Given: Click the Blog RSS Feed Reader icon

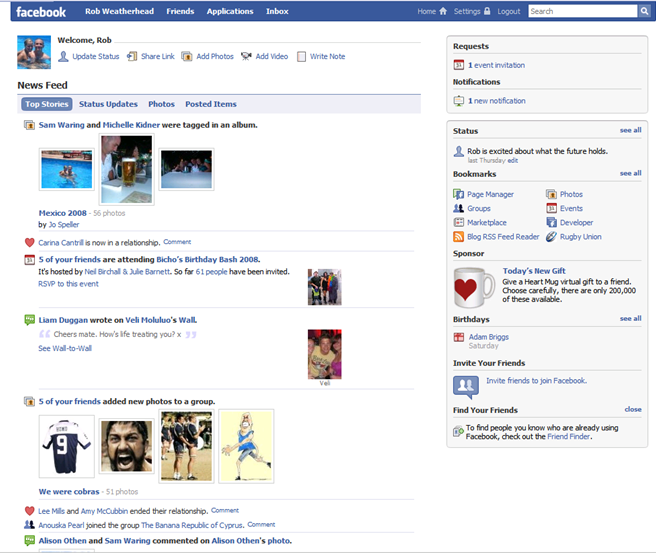Looking at the screenshot, I should [459, 237].
